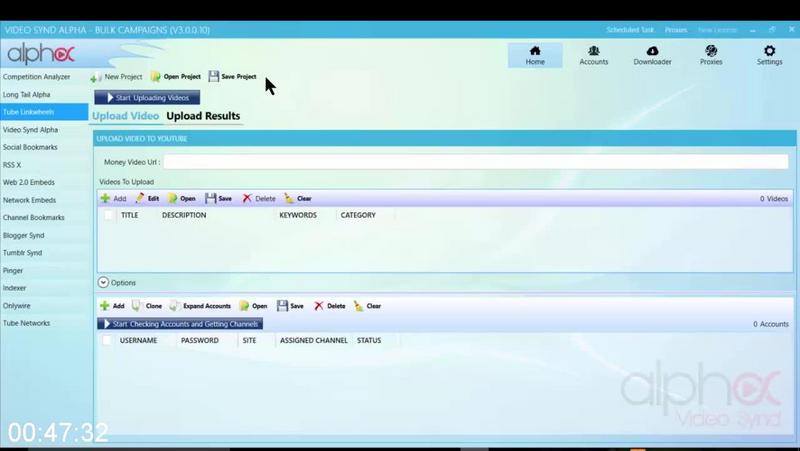The height and width of the screenshot is (451, 800).
Task: Click the DESCRIPTION column header
Action: (x=184, y=215)
